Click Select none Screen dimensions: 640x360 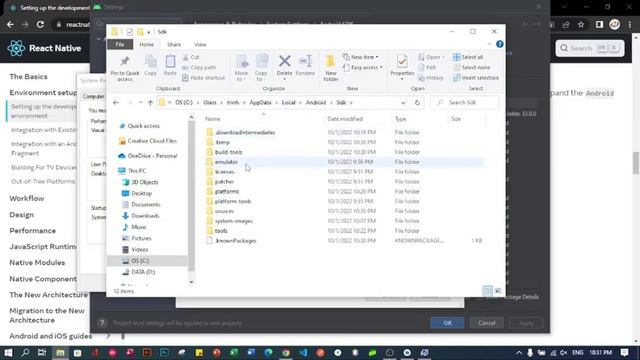point(471,67)
